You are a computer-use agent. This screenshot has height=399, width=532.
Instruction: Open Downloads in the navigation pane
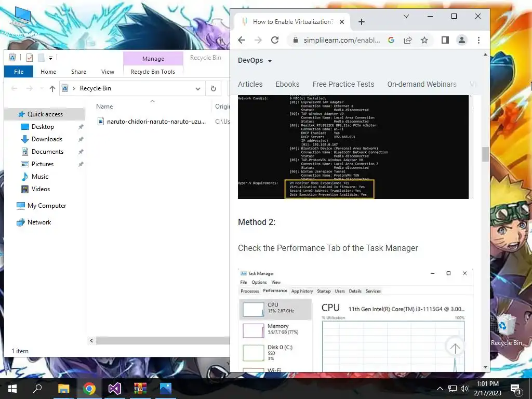pos(47,139)
